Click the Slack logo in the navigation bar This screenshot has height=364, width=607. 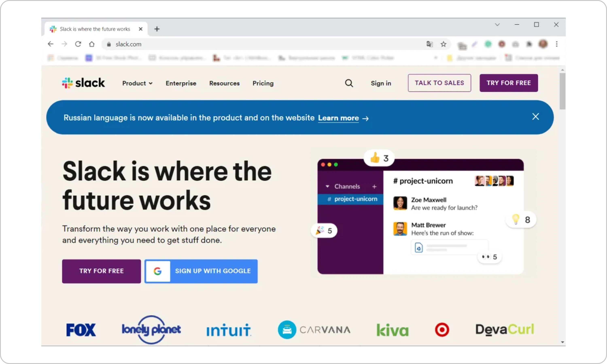pos(83,83)
